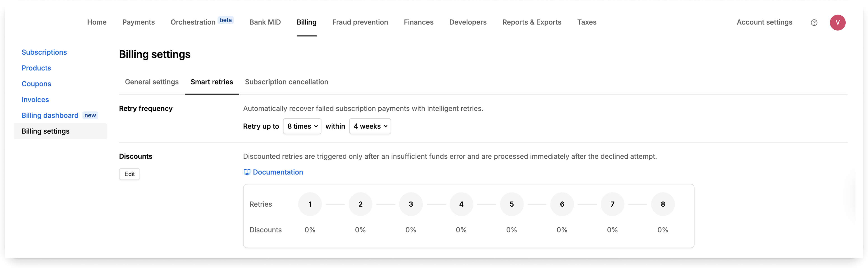Go to the Taxes section
Image resolution: width=868 pixels, height=268 pixels.
[587, 22]
